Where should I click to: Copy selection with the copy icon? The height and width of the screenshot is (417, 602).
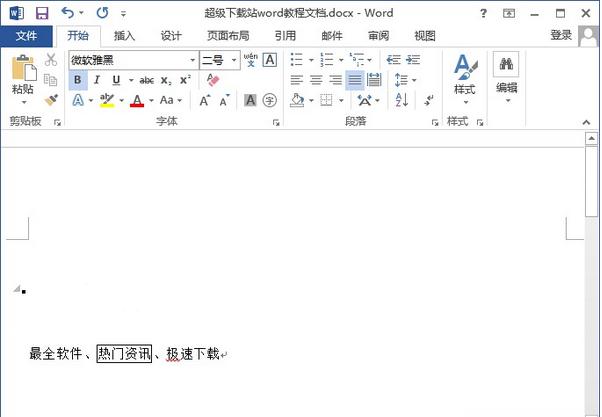50,80
